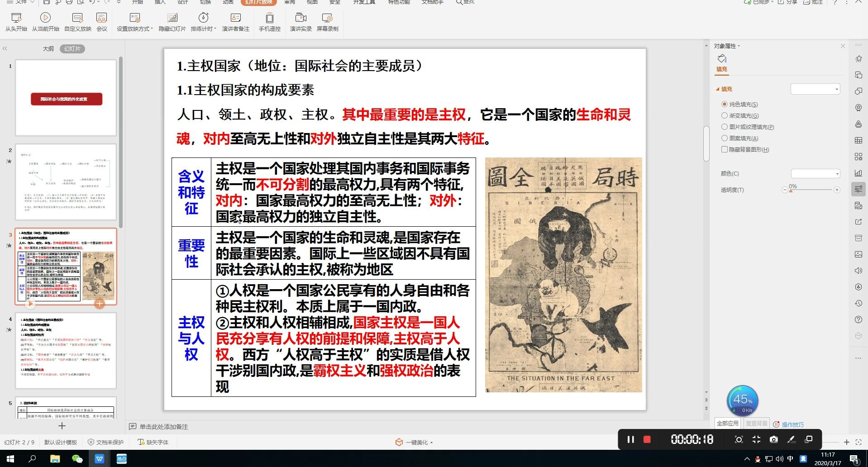The height and width of the screenshot is (467, 868).
Task: Click fit-slide-to-window icon in status bar
Action: point(858,442)
